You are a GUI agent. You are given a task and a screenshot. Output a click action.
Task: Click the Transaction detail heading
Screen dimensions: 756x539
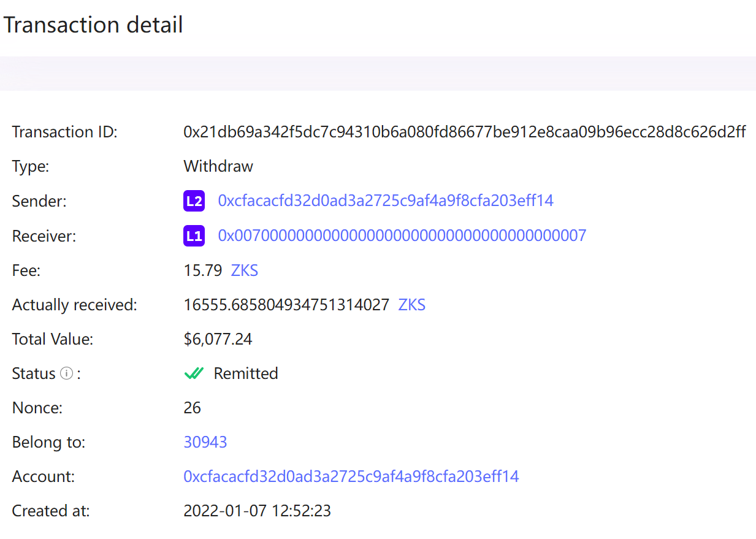(x=93, y=25)
